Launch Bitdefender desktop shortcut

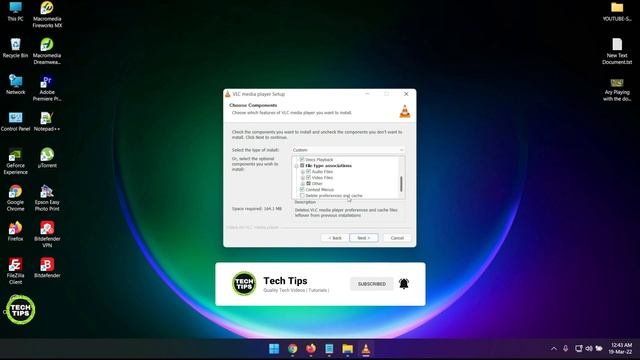coord(47,268)
